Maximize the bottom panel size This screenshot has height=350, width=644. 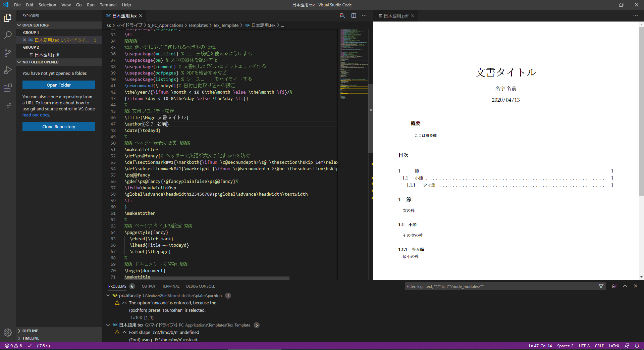coord(625,286)
